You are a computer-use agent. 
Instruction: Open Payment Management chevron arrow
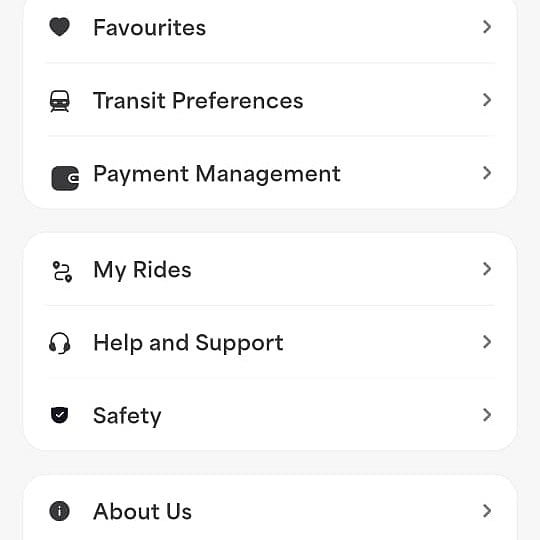coord(487,173)
